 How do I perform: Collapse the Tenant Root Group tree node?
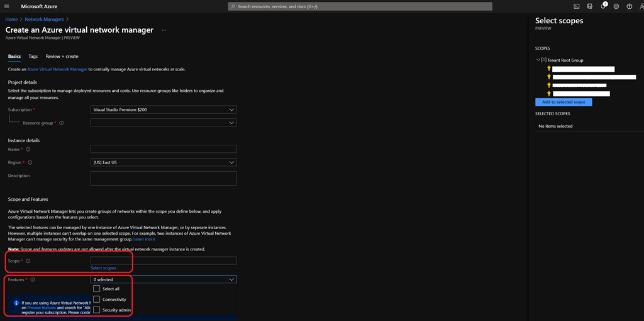point(538,60)
